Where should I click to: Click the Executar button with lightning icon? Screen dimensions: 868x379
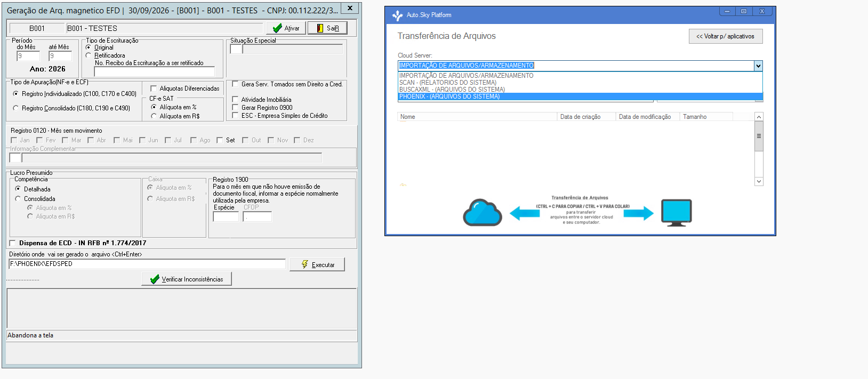tap(317, 264)
